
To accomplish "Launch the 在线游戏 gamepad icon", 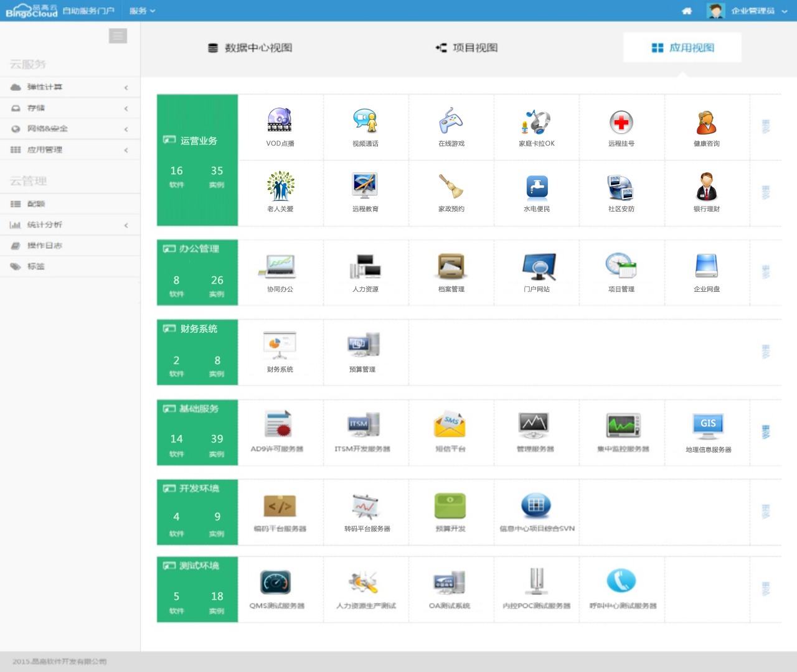I will [x=451, y=120].
